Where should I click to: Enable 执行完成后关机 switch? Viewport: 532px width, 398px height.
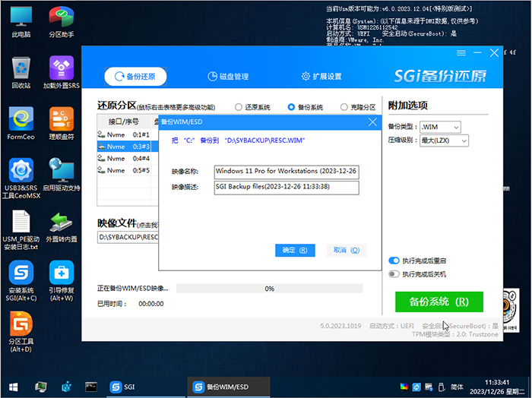click(394, 274)
